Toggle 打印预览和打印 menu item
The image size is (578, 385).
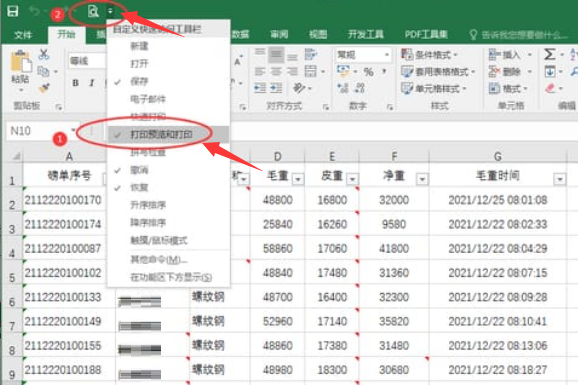(168, 135)
